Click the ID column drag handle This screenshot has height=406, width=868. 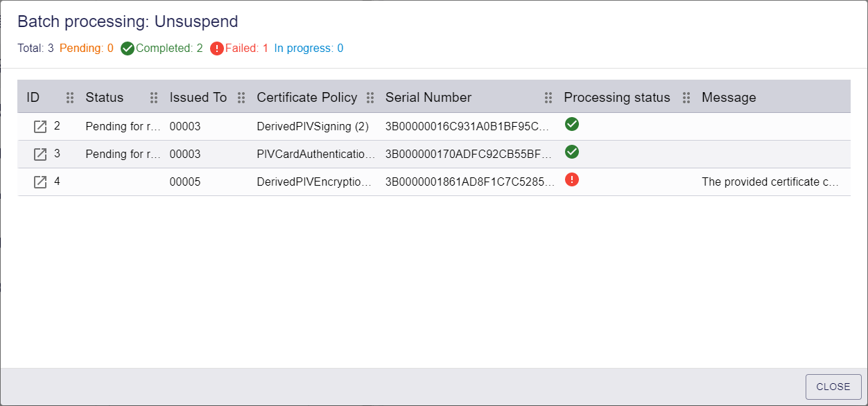point(70,98)
